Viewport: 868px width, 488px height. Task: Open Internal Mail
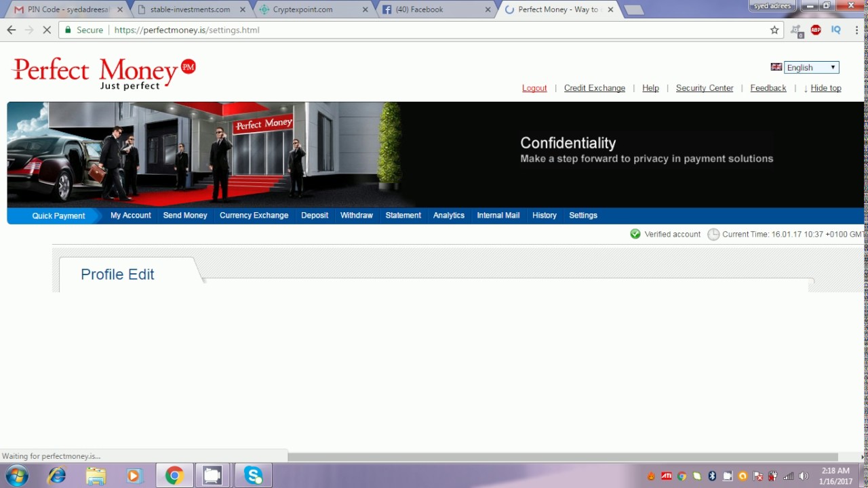point(498,216)
